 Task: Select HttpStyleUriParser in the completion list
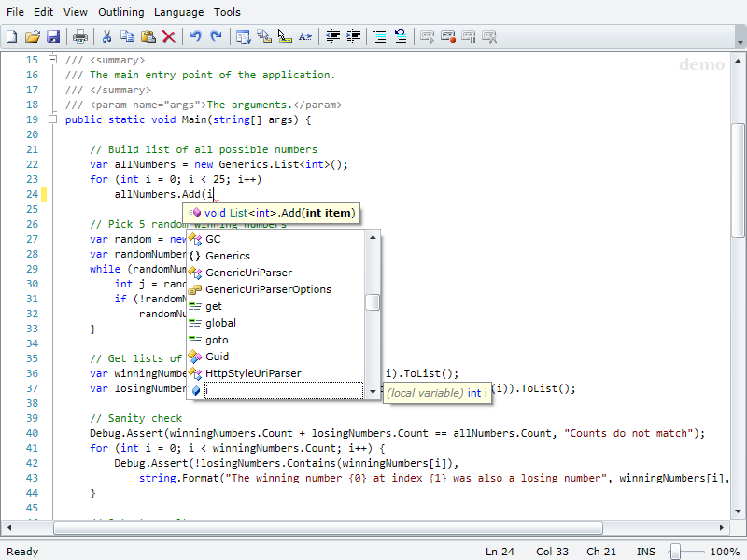point(275,373)
